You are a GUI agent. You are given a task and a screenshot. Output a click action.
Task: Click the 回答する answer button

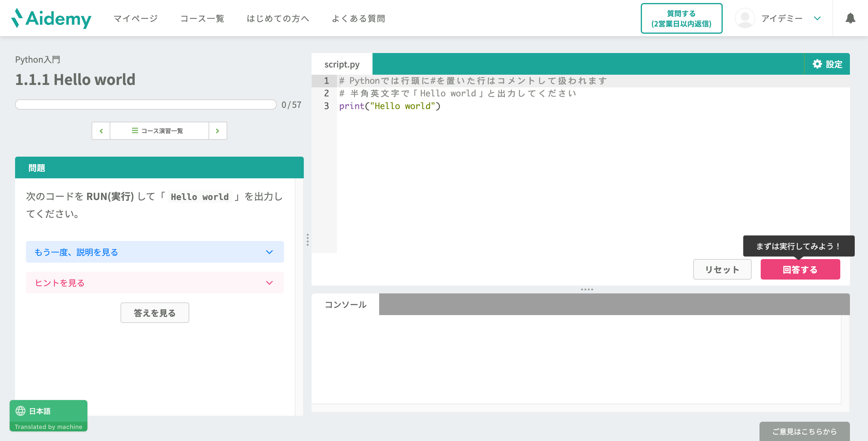pos(800,269)
